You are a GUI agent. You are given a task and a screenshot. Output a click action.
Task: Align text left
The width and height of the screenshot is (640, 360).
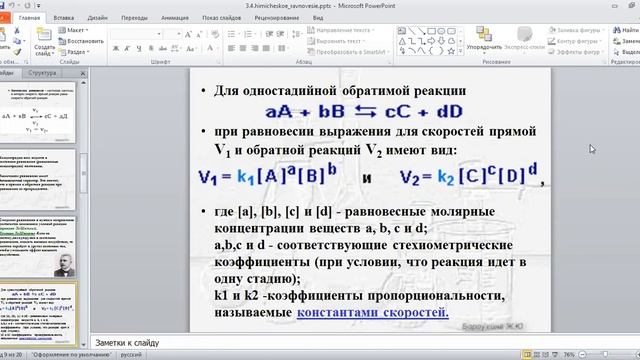[x=231, y=48]
